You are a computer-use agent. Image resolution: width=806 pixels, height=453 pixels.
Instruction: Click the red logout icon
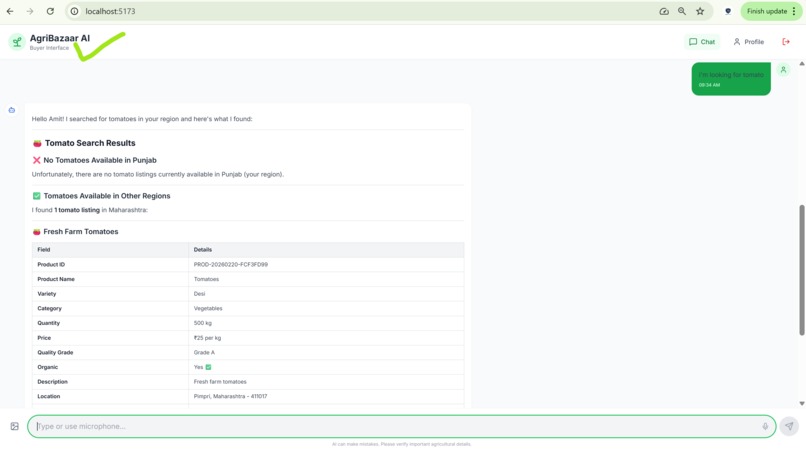[x=786, y=42]
